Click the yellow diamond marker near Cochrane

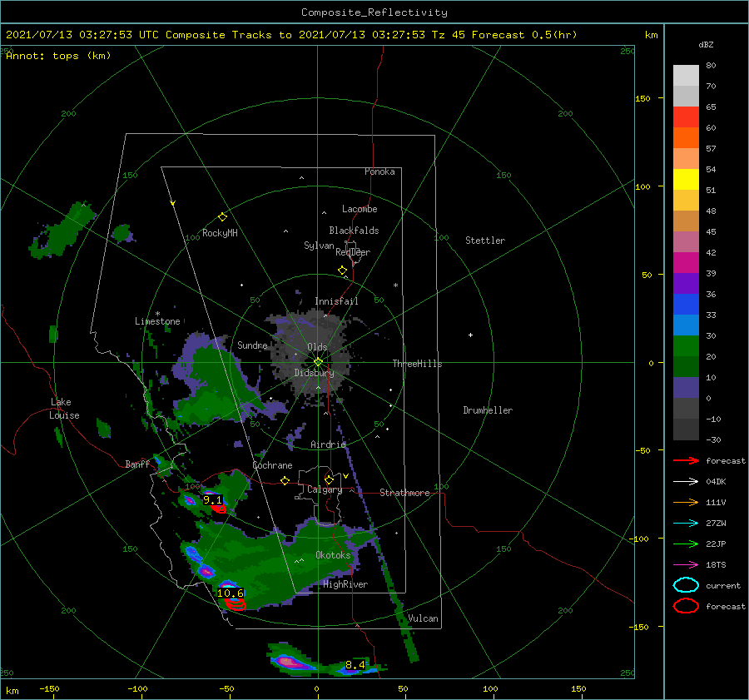coord(285,481)
